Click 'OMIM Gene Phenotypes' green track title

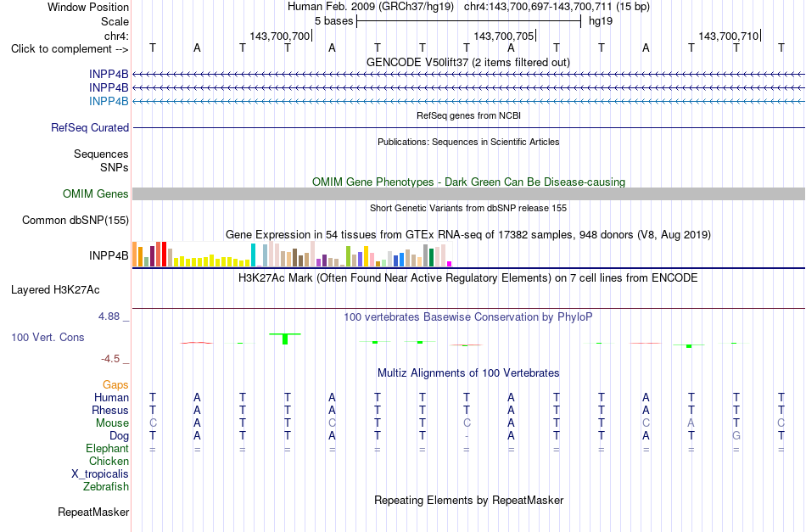point(468,182)
